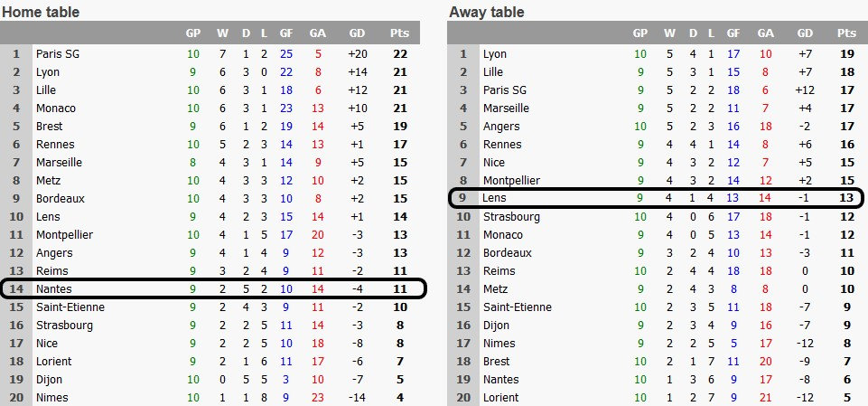Click Bordeaux in the Home table
This screenshot has width=868, height=406.
(61, 199)
